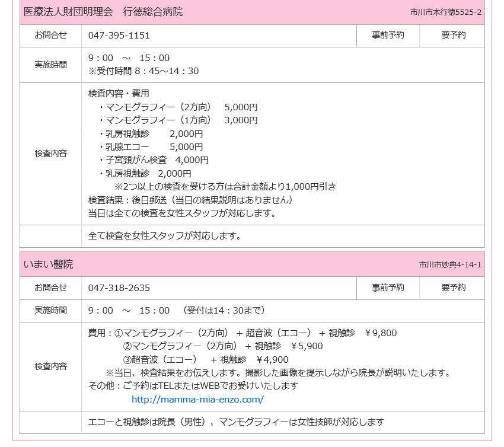Click 事前予約 cell in 行徳総合病院 row
Image resolution: width=504 pixels, height=447 pixels.
click(x=388, y=35)
